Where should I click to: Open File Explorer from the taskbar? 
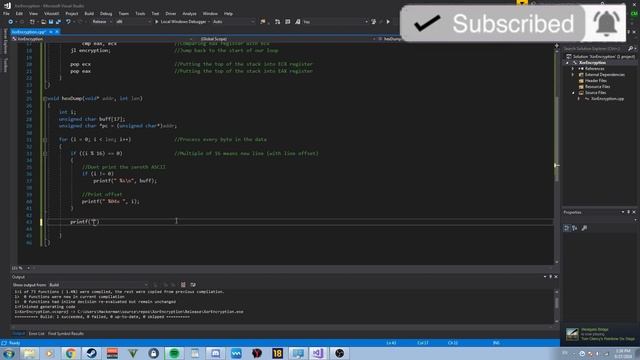point(29,353)
